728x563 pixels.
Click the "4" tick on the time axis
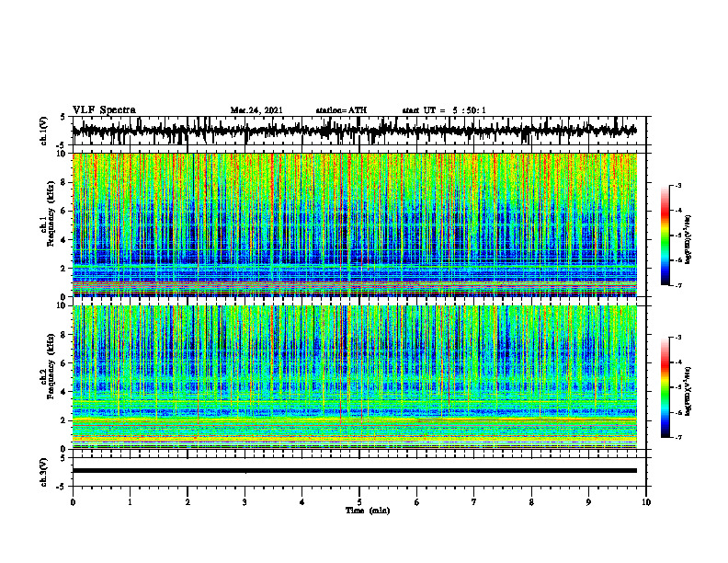(302, 502)
